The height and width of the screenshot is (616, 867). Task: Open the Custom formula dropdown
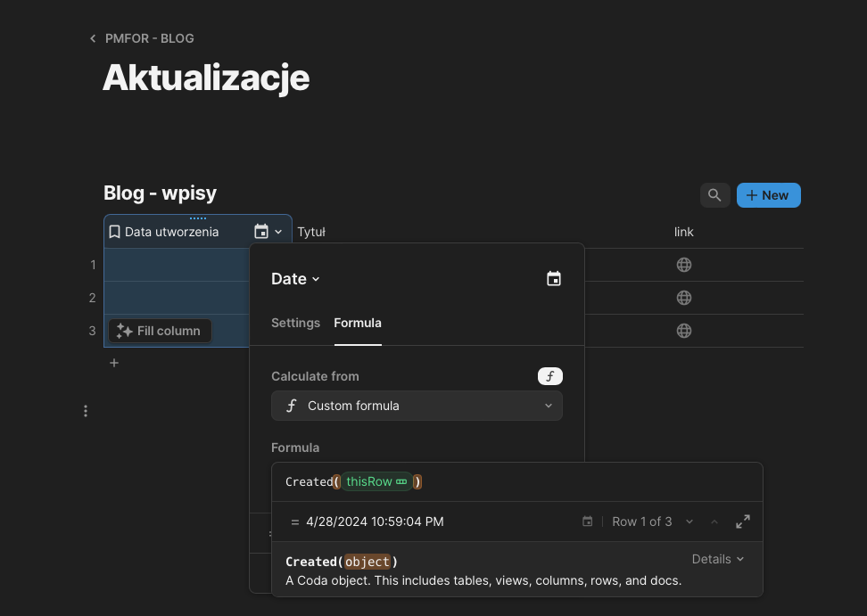tap(417, 406)
